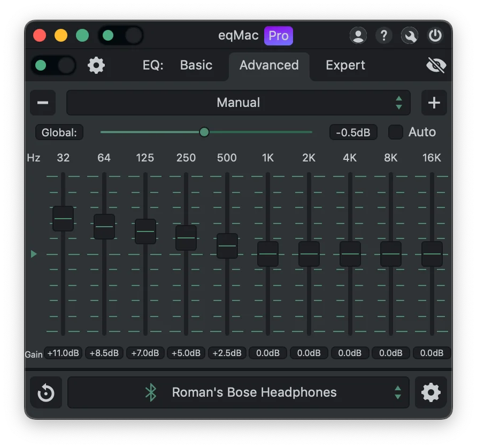Click the 16K band 0.0dB gain field
The image size is (477, 448).
click(432, 353)
